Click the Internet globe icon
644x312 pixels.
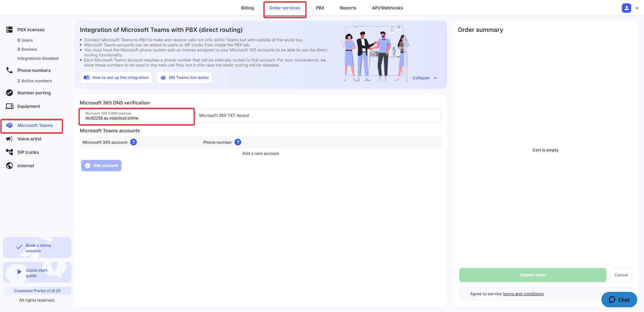coord(9,166)
